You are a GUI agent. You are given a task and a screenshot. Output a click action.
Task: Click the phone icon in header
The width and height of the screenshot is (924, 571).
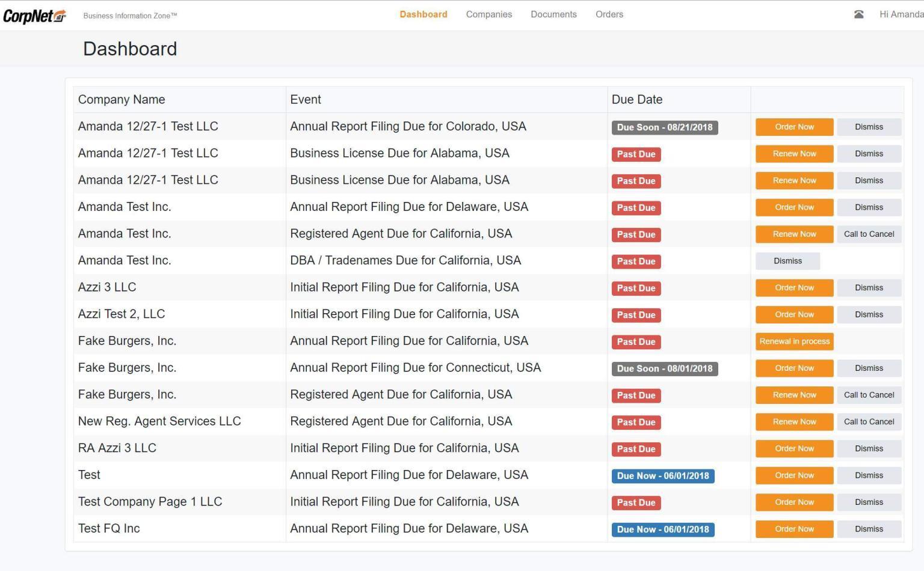click(x=858, y=14)
